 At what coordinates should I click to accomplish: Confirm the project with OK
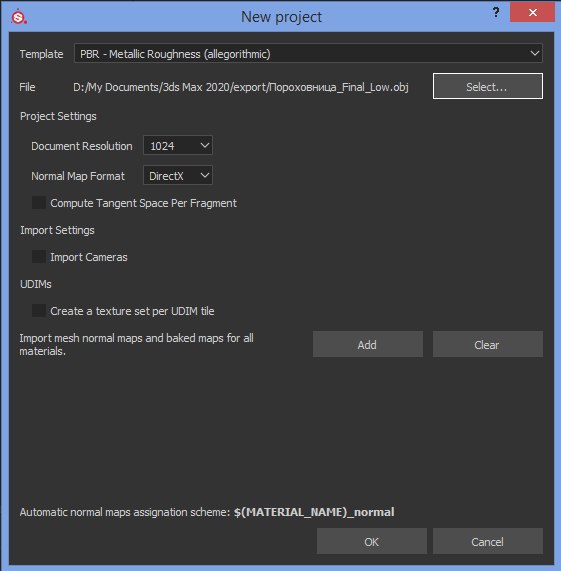tap(371, 542)
